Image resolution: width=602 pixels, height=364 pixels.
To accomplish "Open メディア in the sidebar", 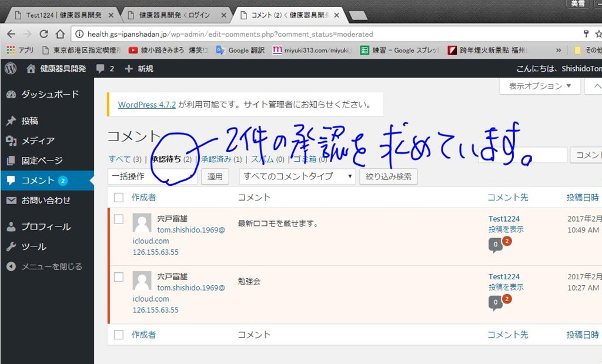I will pos(38,141).
